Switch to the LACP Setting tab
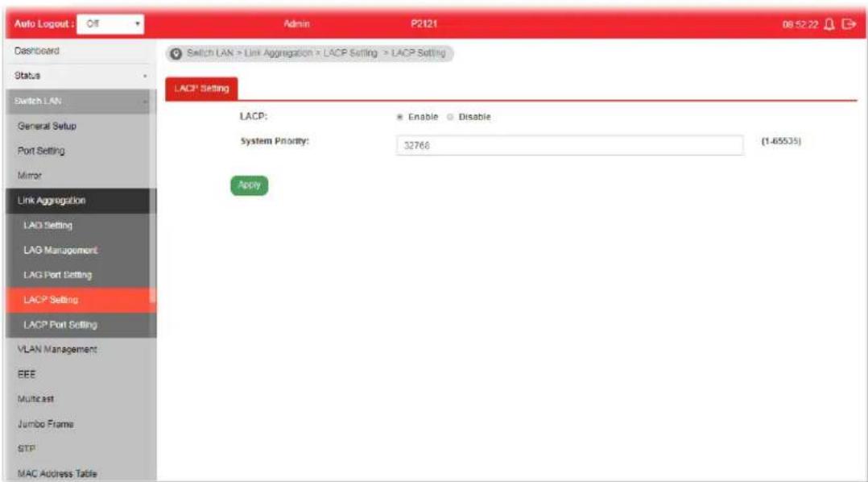Viewport: 868px width, 482px height. [x=201, y=89]
